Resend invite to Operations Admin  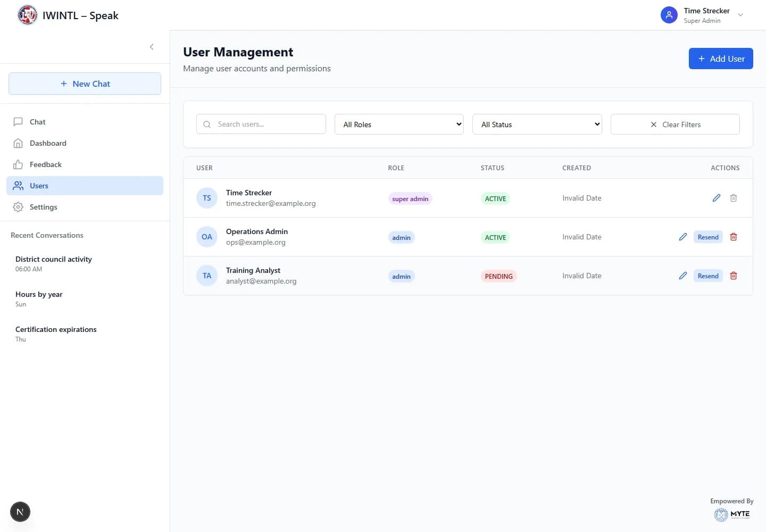(708, 237)
